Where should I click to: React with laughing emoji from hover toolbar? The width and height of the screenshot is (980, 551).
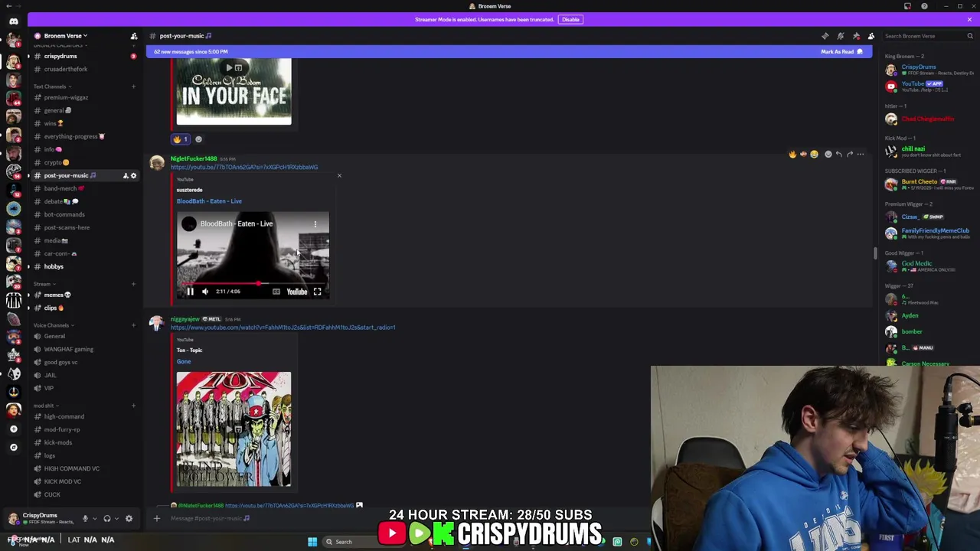(x=814, y=155)
